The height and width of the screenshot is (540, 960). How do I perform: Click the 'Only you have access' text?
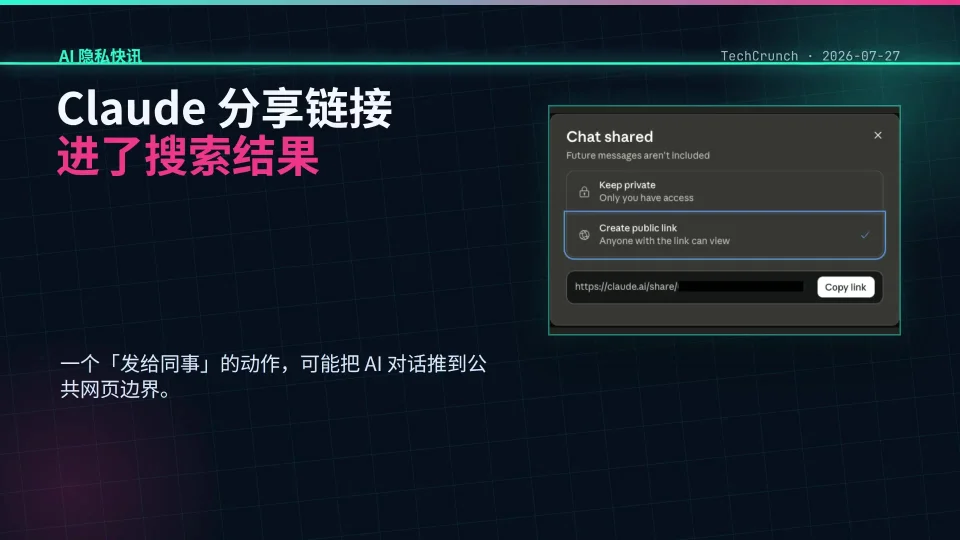tap(646, 198)
